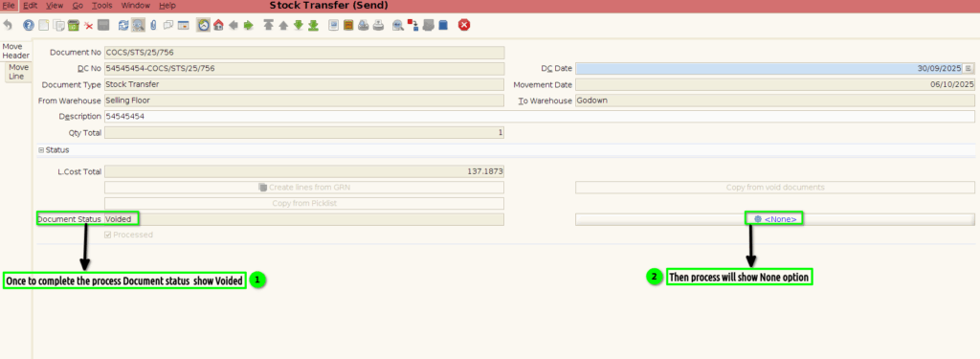Open print preview icon
This screenshot has height=359, width=980.
pyautogui.click(x=363, y=26)
